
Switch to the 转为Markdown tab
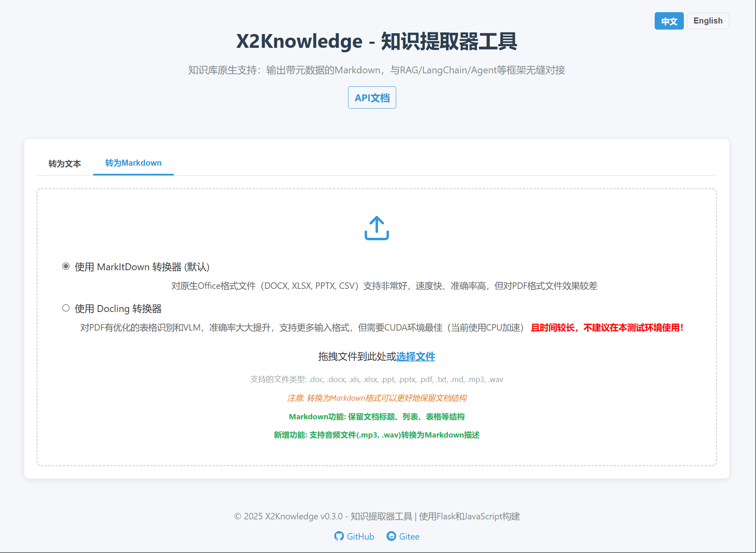coord(133,163)
